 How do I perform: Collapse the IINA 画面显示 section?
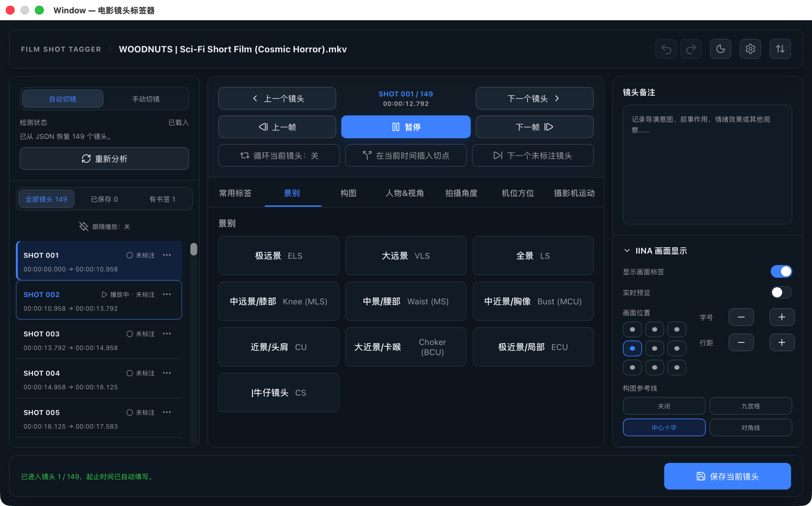click(627, 251)
